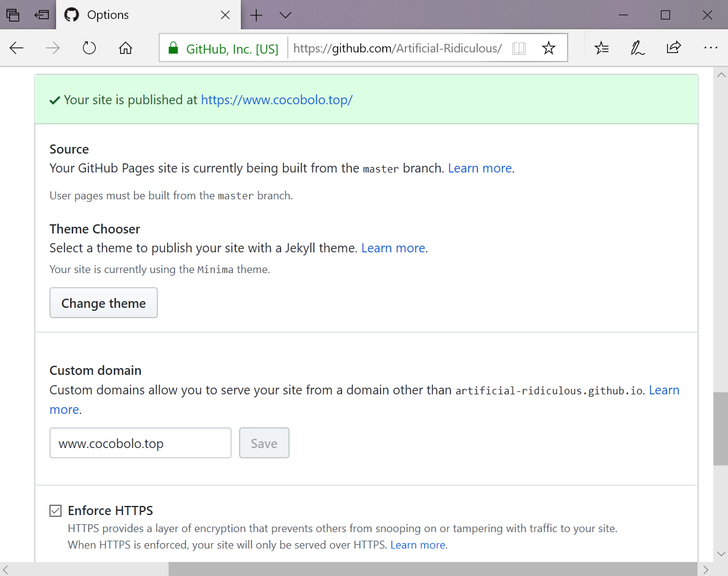
Task: Click the Save custom domain button
Action: click(264, 443)
